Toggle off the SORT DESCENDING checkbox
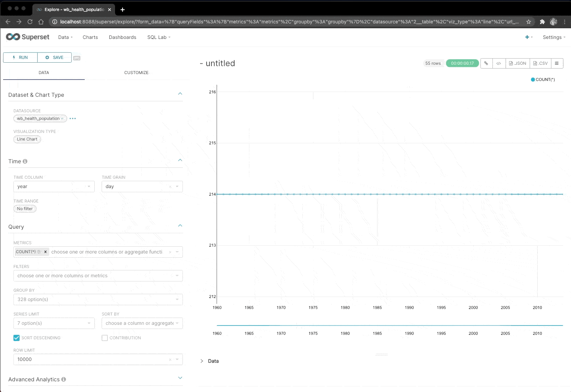This screenshot has width=571, height=392. click(16, 338)
